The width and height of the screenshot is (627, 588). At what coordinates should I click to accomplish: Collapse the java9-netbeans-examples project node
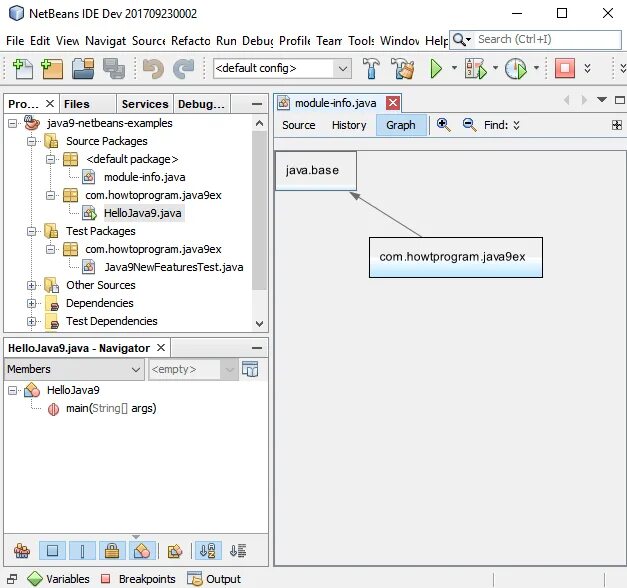[13, 123]
